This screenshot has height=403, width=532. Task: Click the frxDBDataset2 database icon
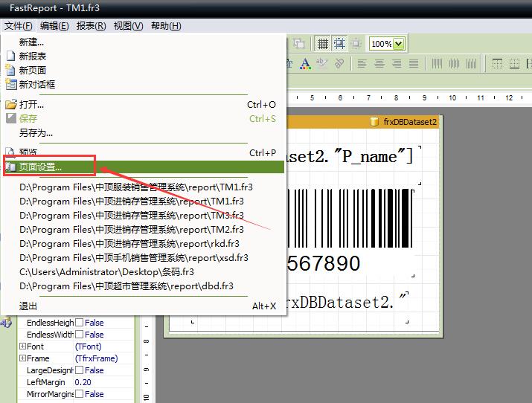point(374,122)
